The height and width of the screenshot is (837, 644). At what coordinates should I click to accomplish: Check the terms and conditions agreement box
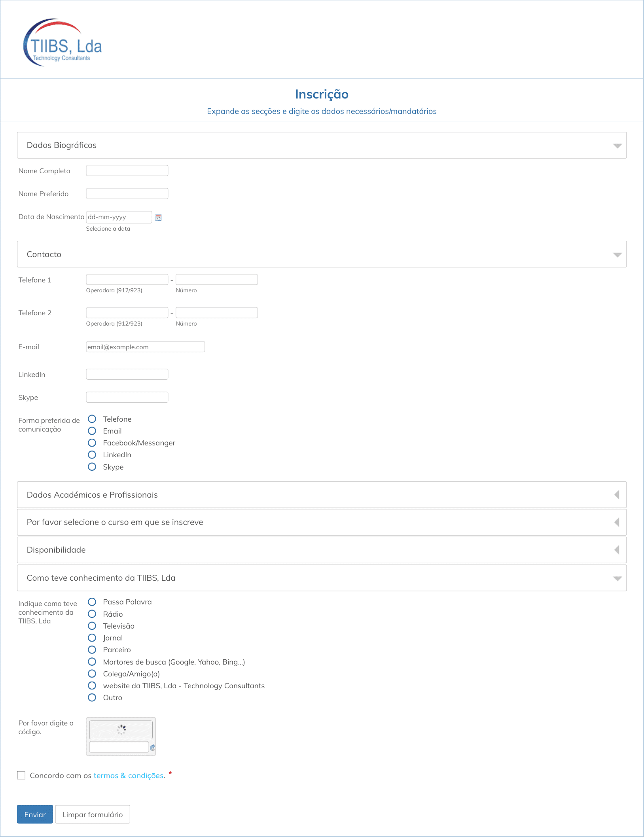pos(21,775)
